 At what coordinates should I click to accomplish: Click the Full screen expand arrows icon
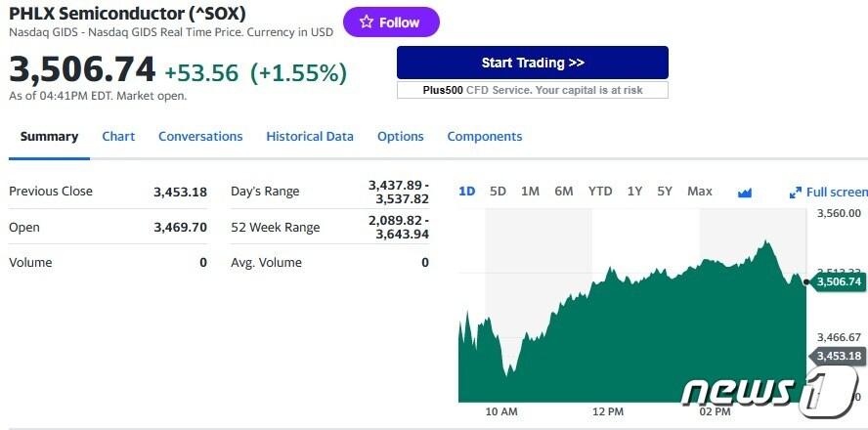click(796, 193)
